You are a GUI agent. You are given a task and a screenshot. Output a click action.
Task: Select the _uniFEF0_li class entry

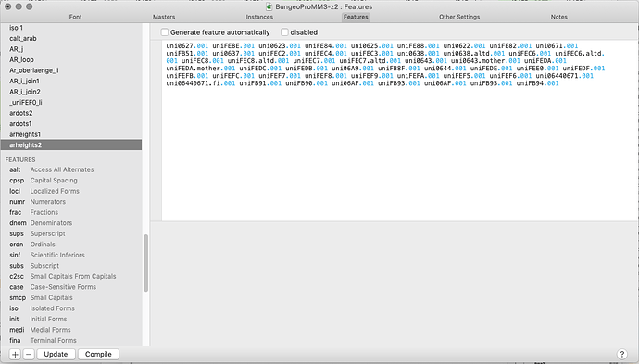click(x=71, y=102)
